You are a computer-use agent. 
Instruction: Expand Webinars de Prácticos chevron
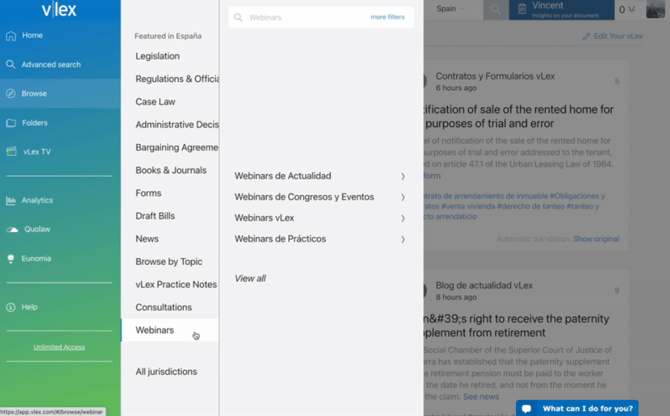pyautogui.click(x=403, y=239)
